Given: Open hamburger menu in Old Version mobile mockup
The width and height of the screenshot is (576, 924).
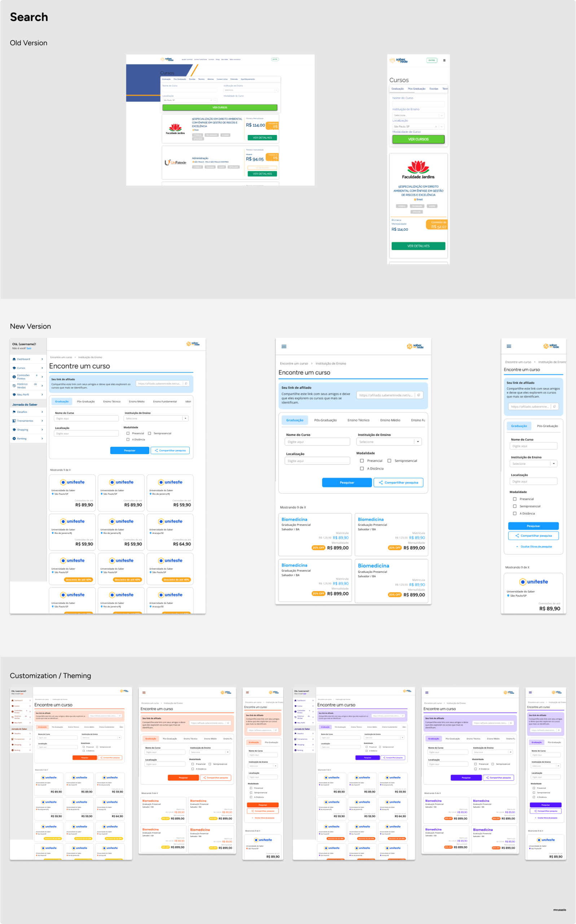Looking at the screenshot, I should (x=444, y=60).
